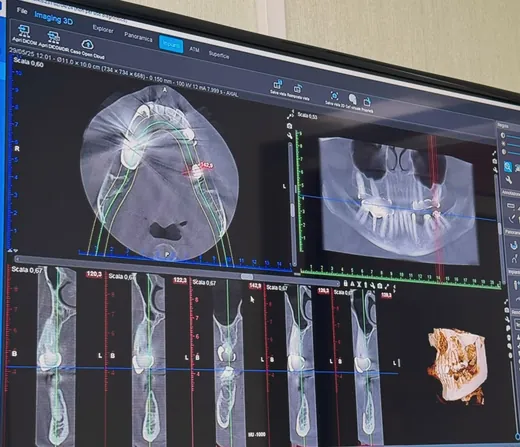This screenshot has width=520, height=447.
Task: Click the Imaging 3D title text
Action: (53, 18)
